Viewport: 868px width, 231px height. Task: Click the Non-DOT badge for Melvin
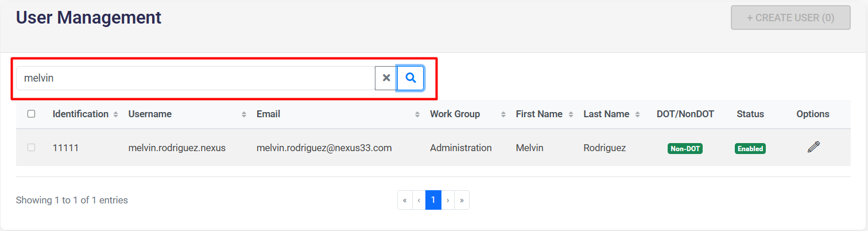point(685,148)
